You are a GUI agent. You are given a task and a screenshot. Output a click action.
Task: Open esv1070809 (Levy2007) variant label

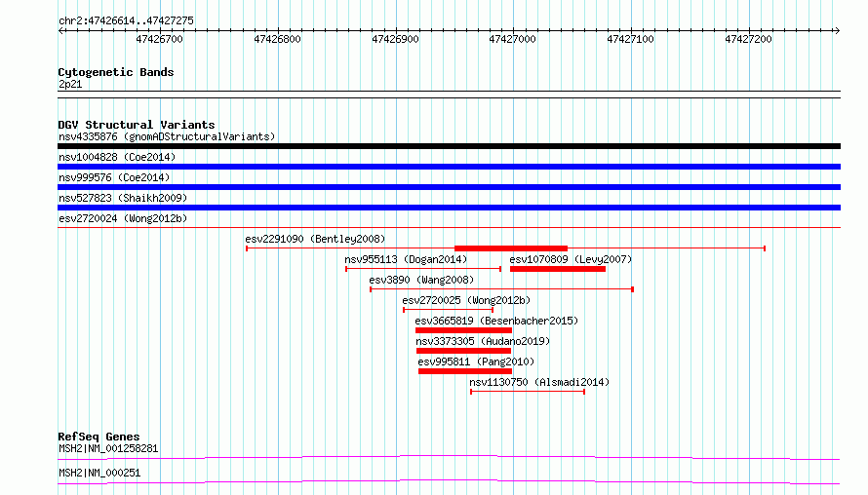(571, 259)
